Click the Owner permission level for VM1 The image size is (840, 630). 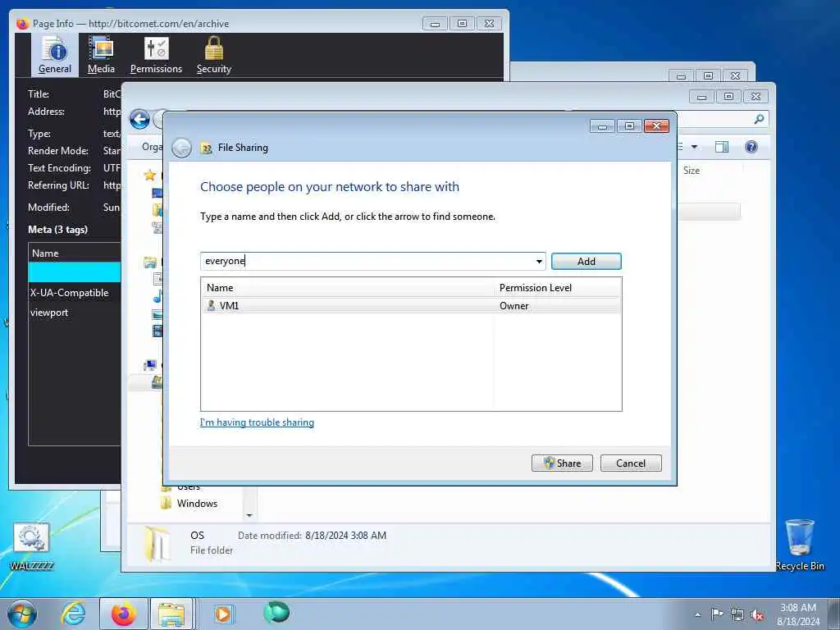coord(514,306)
